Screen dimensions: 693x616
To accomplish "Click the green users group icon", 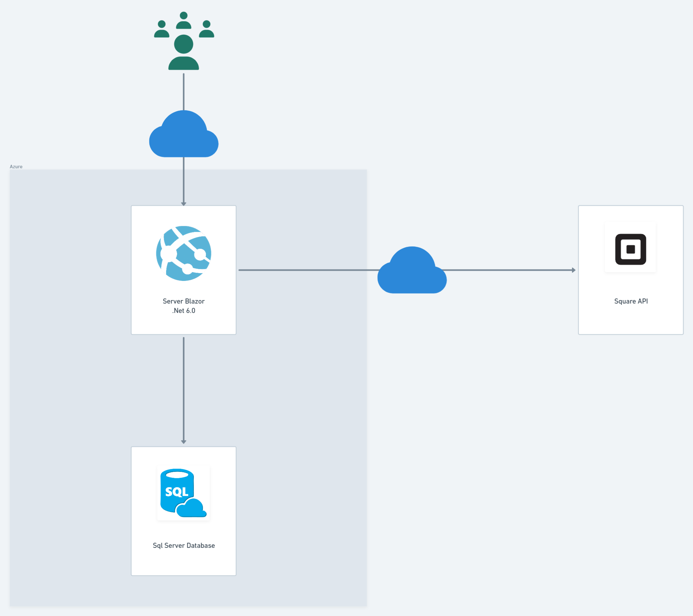I will (184, 44).
